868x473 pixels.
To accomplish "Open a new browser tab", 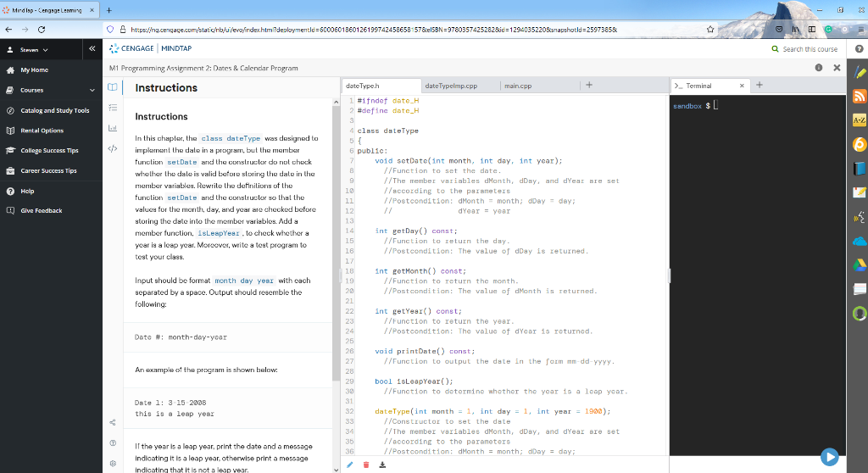I will tap(109, 10).
